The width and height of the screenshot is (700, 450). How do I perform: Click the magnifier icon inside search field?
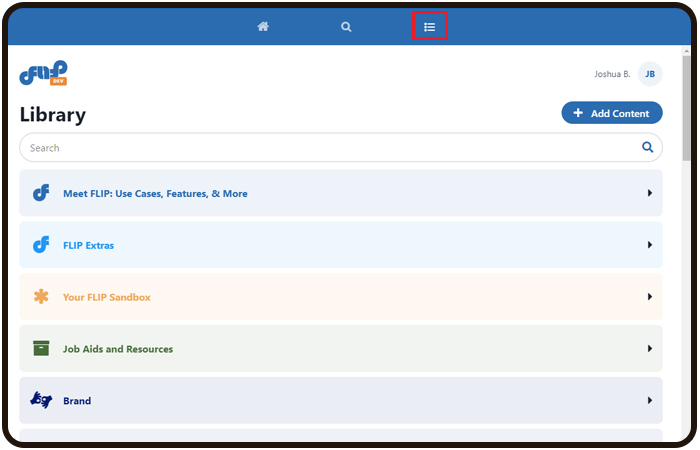point(647,147)
